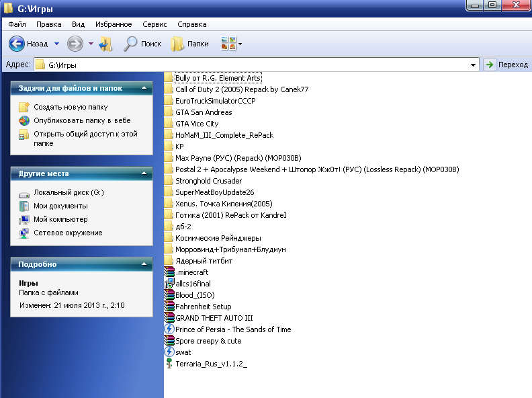Select the .minecraft archive file

[x=186, y=272]
